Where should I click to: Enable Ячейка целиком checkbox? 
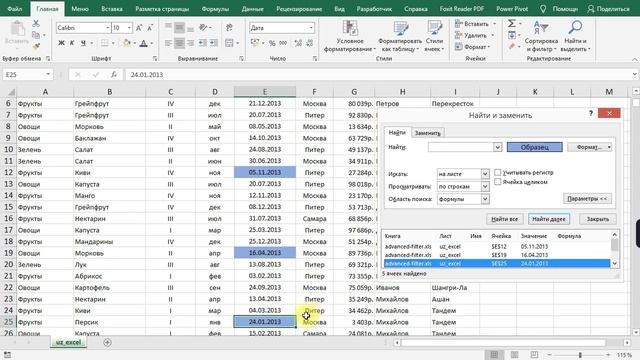point(498,182)
